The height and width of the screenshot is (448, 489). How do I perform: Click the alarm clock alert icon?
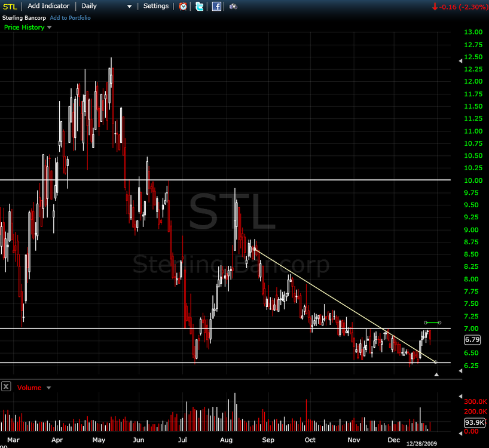(x=183, y=6)
